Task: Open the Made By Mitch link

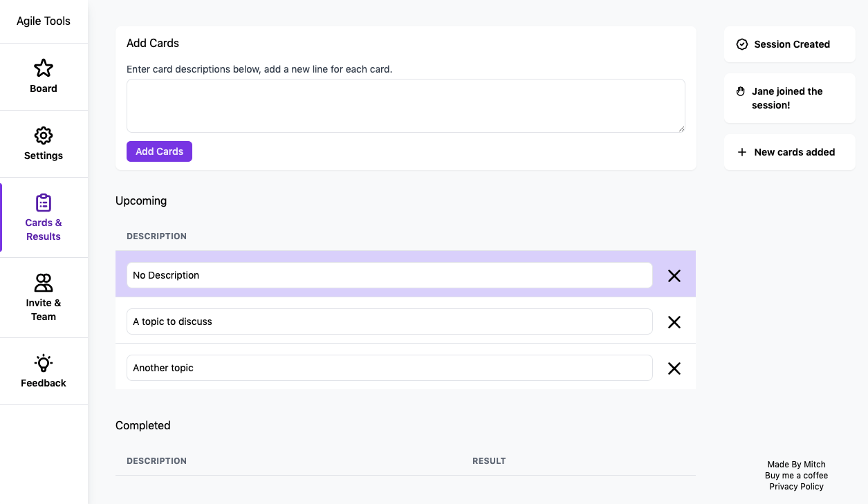Action: 797,465
